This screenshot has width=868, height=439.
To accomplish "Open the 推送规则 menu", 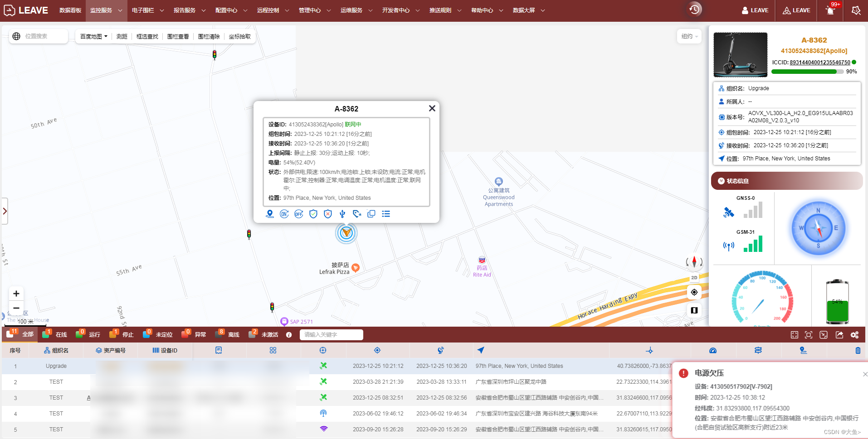I will 445,10.
